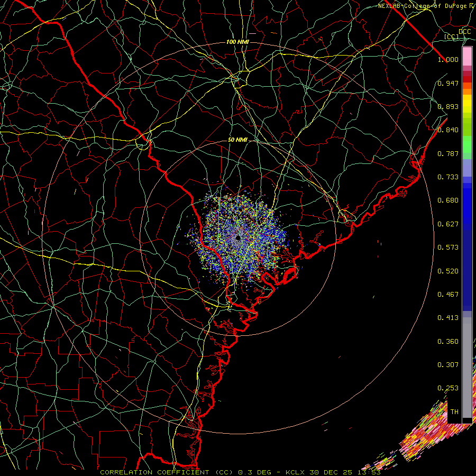Click the TH label below the scale

click(x=454, y=412)
